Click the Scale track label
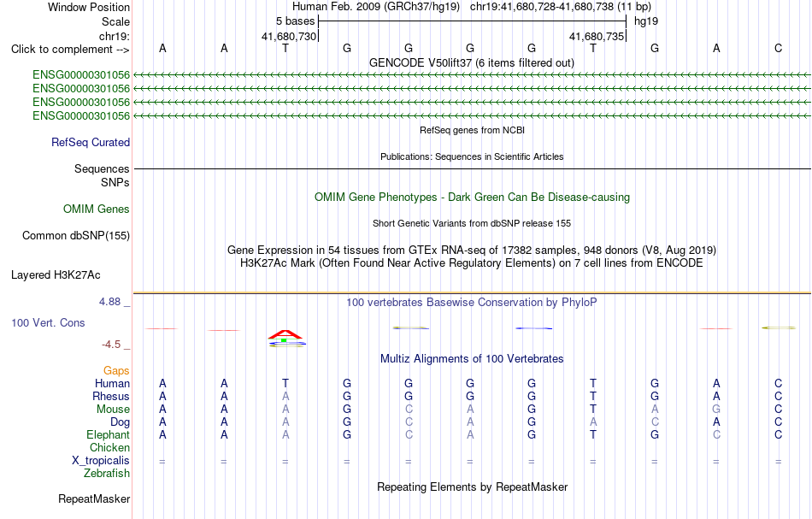Screen dimensions: 812x519 click(x=115, y=21)
